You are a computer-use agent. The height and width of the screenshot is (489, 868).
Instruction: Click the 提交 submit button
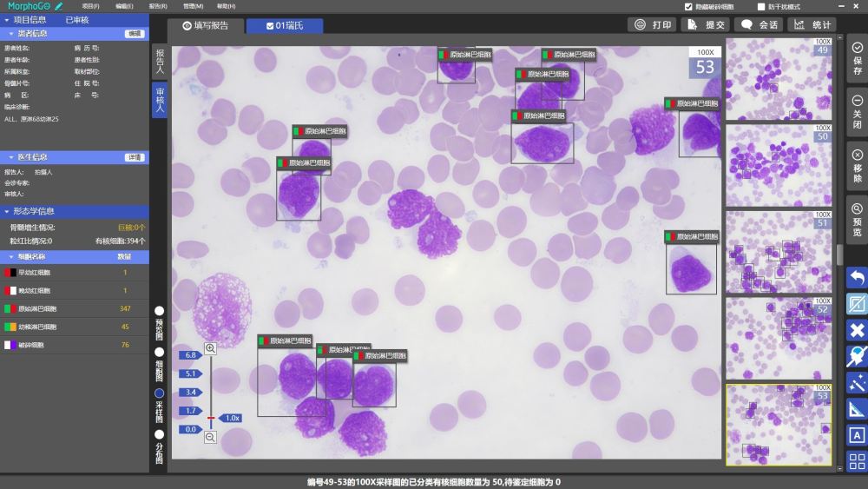pos(705,24)
